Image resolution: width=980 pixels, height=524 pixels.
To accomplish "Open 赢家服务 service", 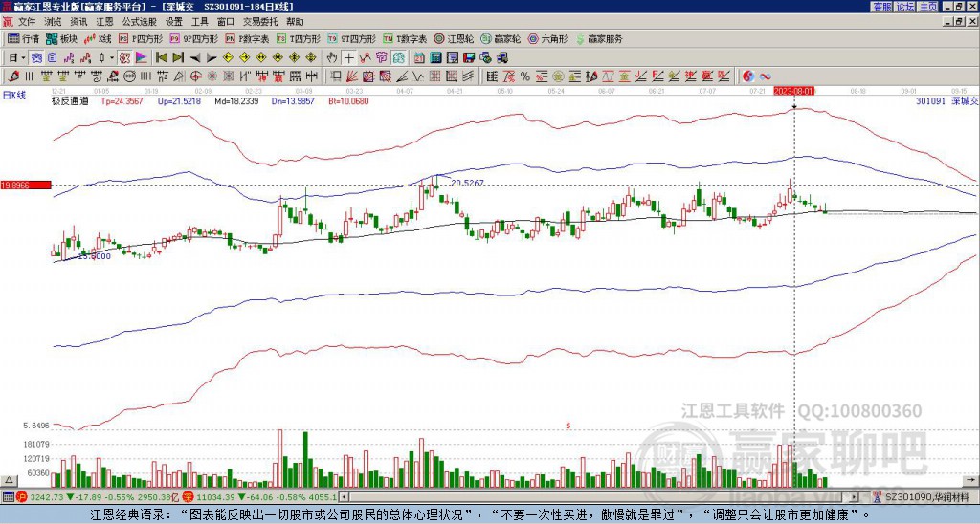I will pos(599,38).
